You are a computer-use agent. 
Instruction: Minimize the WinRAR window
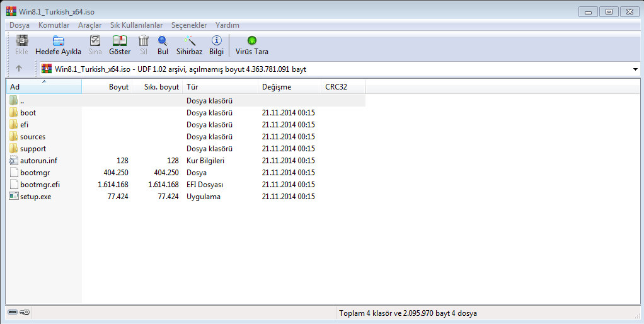588,12
